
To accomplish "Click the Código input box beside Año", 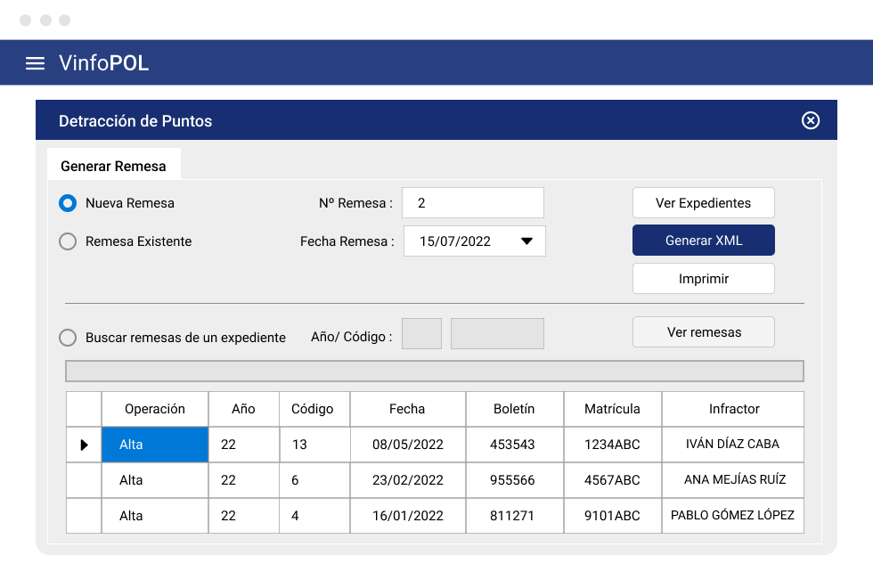I will click(x=497, y=333).
